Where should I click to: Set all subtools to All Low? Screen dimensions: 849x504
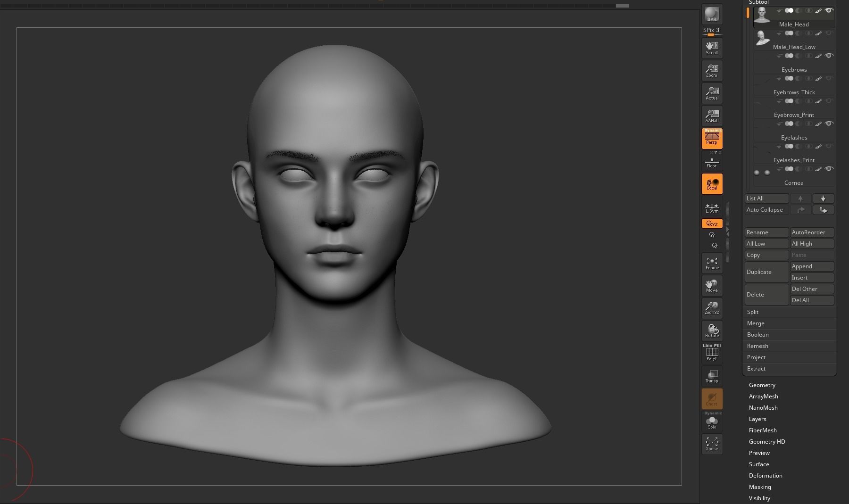(766, 244)
